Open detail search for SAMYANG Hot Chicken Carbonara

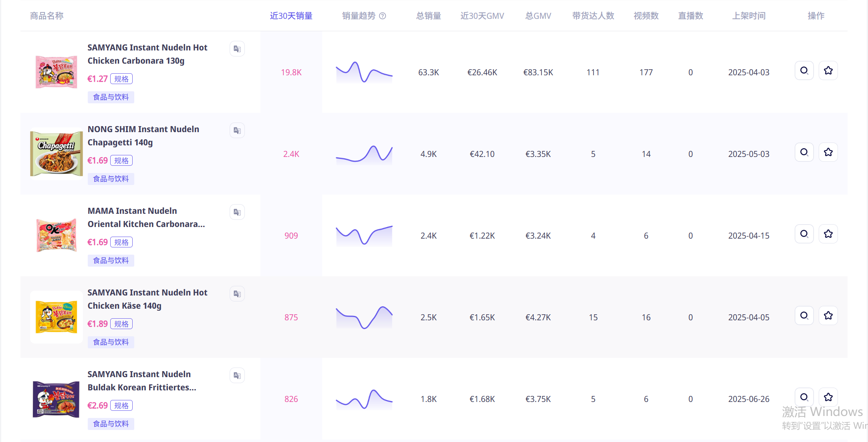(x=804, y=70)
